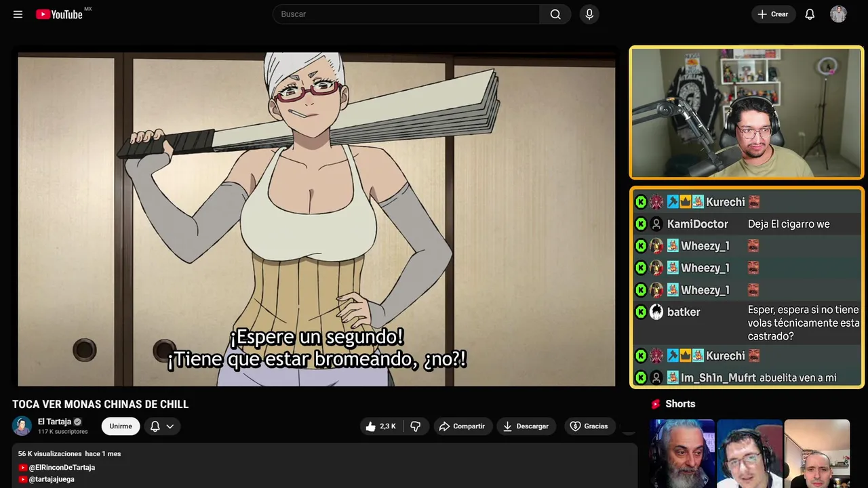Like the video with thumbs up

(380, 426)
